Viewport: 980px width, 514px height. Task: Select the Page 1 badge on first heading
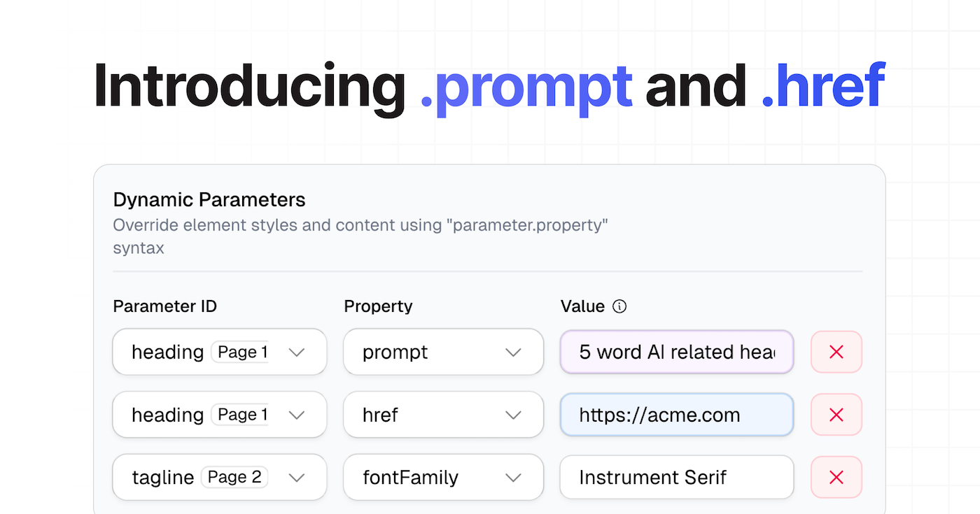(241, 352)
